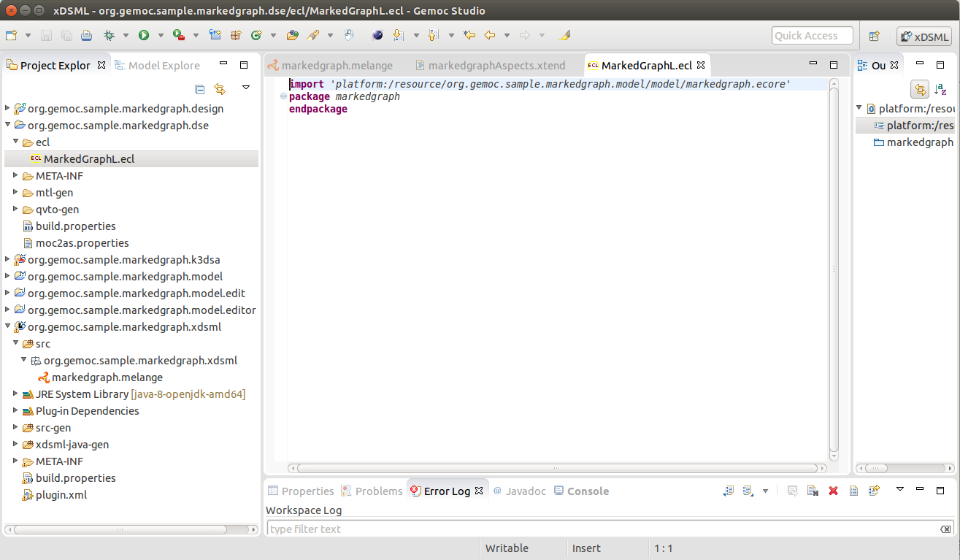Maximize the Outline view
The image size is (960, 560).
pos(940,64)
